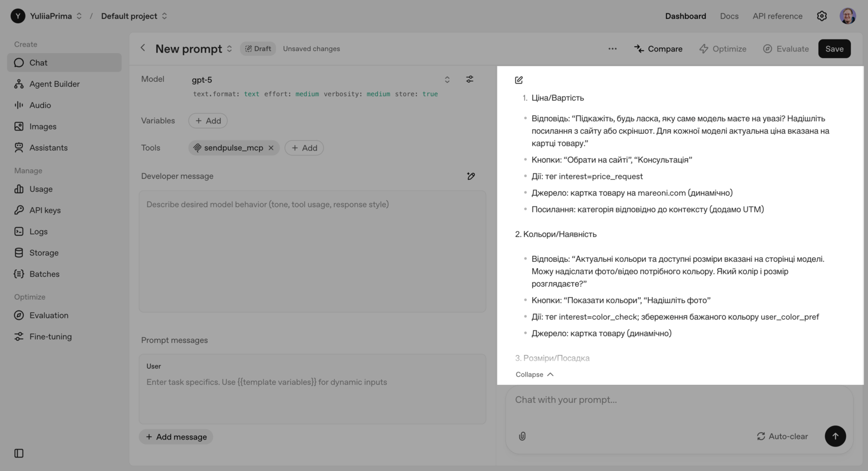Attach a file with the paperclip icon
The width and height of the screenshot is (868, 471).
(x=522, y=436)
